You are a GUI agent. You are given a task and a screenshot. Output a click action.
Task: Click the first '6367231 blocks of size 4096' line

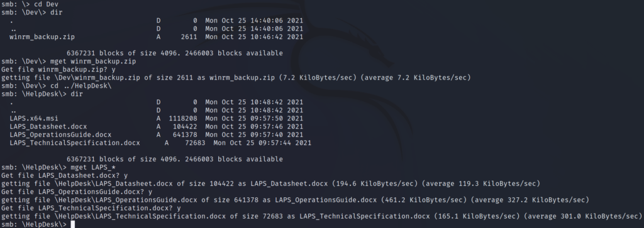(x=175, y=53)
